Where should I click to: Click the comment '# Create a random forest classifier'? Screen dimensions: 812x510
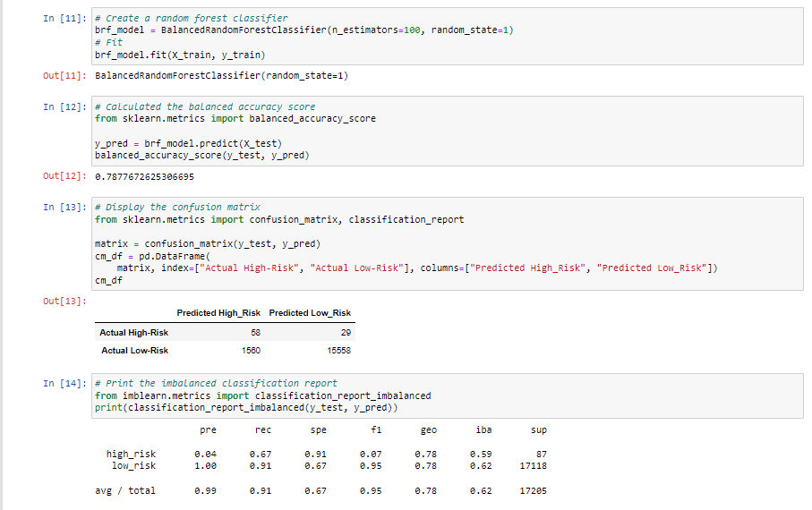coord(192,18)
